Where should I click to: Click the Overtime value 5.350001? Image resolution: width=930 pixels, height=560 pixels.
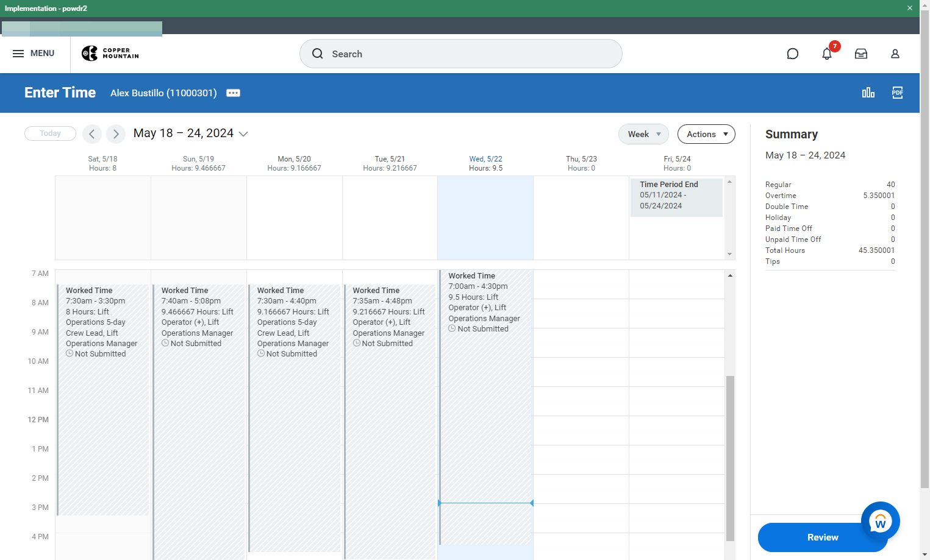coord(879,196)
